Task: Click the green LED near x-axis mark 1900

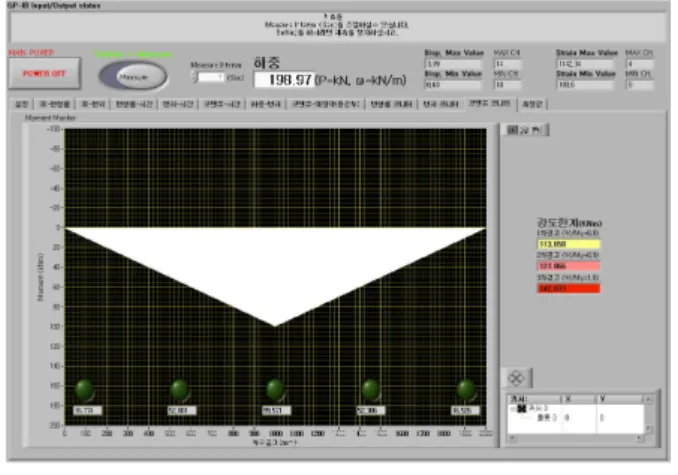Action: click(x=466, y=389)
